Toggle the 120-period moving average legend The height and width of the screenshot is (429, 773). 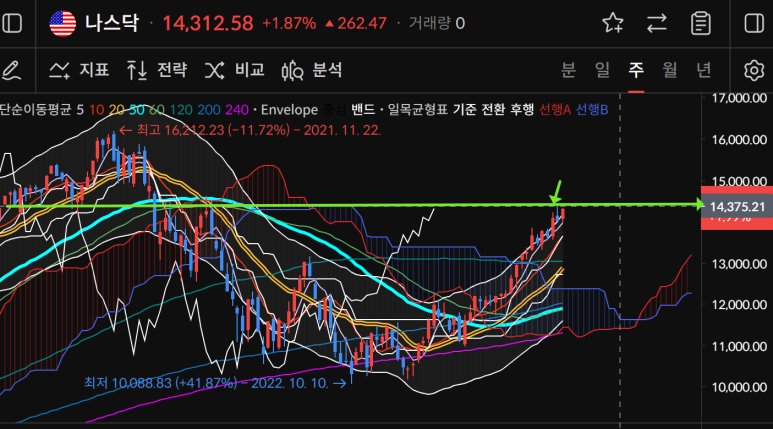pyautogui.click(x=181, y=109)
